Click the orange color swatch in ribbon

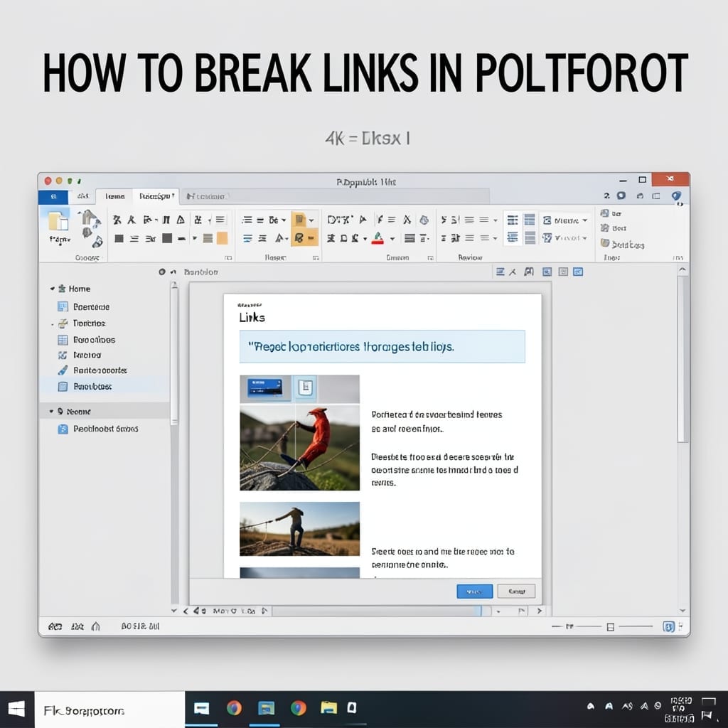pyautogui.click(x=223, y=238)
